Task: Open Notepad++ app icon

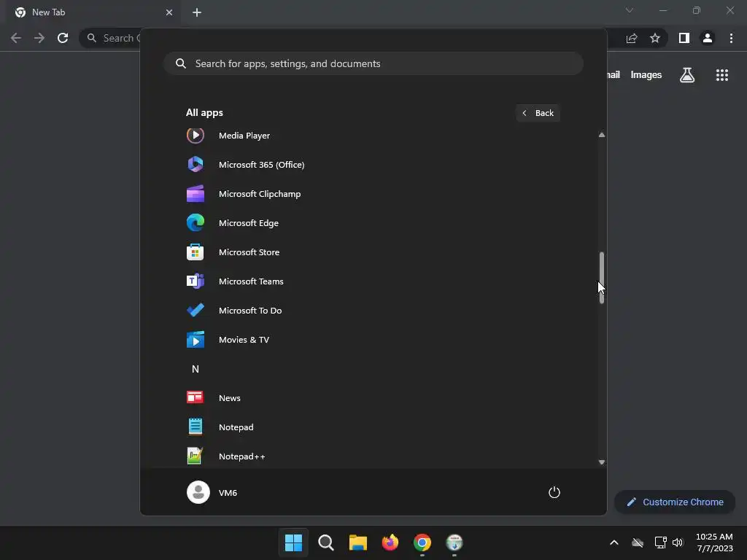Action: [196, 456]
